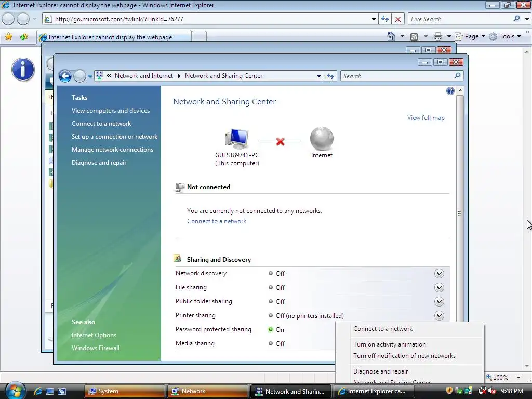This screenshot has width=532, height=399.
Task: Click the Internet globe icon
Action: click(322, 138)
